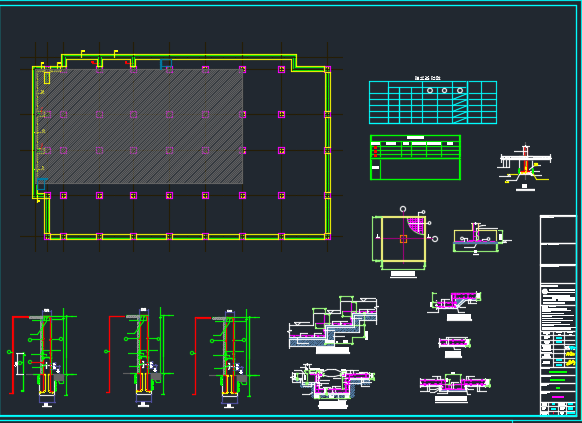Click the yellow rectangle inside hatched area's upper-left corner
582x423 pixels.
pyautogui.click(x=47, y=78)
